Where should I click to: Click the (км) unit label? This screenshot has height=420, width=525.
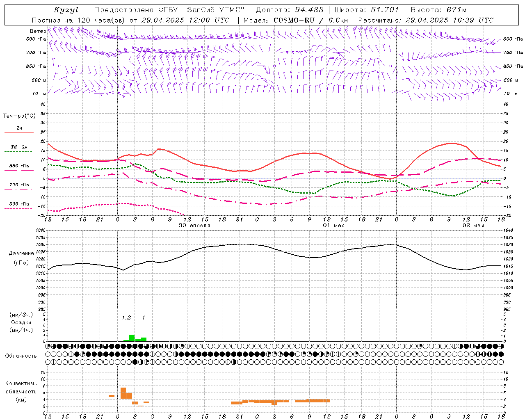pyautogui.click(x=21, y=399)
